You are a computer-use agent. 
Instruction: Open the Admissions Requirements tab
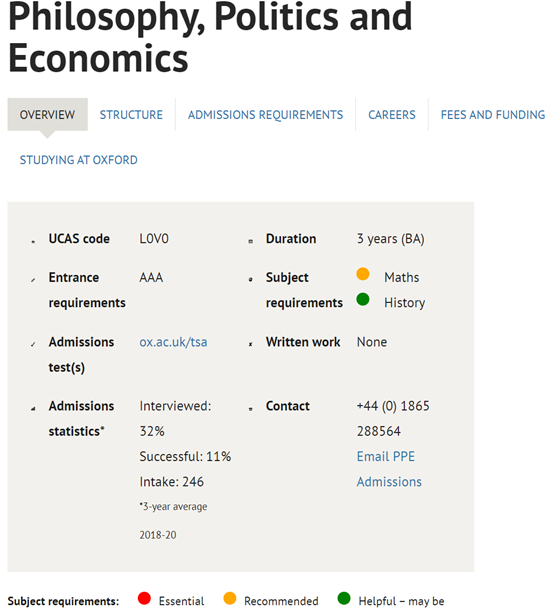[265, 114]
